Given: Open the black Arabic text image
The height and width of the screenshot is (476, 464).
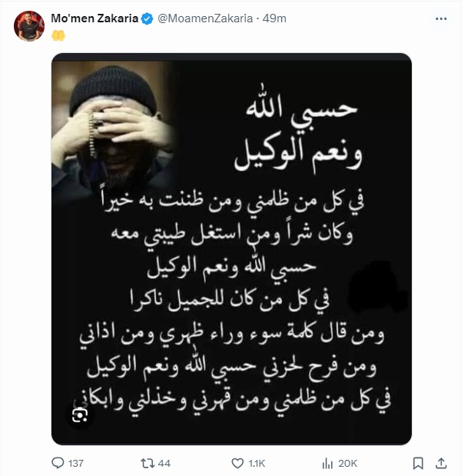Looking at the screenshot, I should click(231, 249).
